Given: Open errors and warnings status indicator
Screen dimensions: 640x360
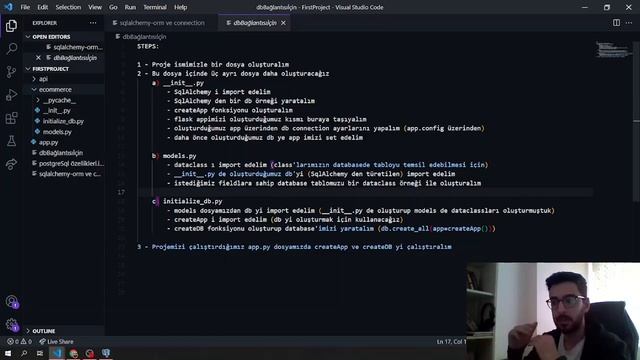Looking at the screenshot, I should [x=19, y=341].
